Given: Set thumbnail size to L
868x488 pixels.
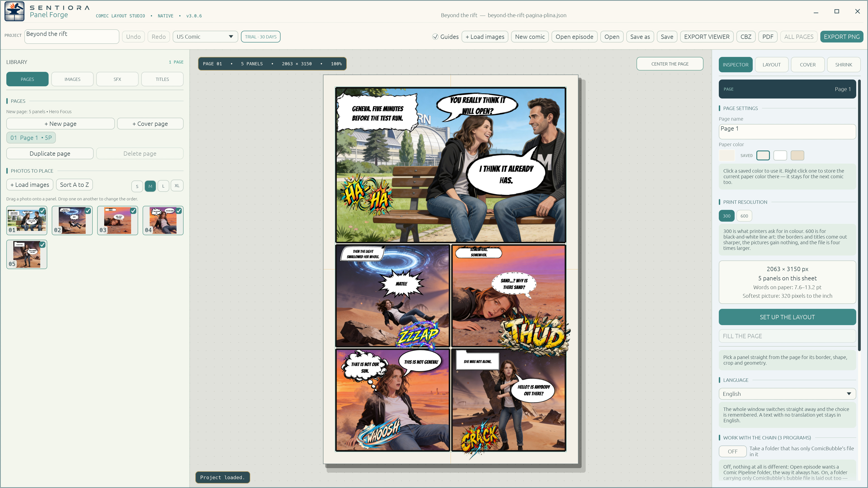Looking at the screenshot, I should (x=163, y=186).
